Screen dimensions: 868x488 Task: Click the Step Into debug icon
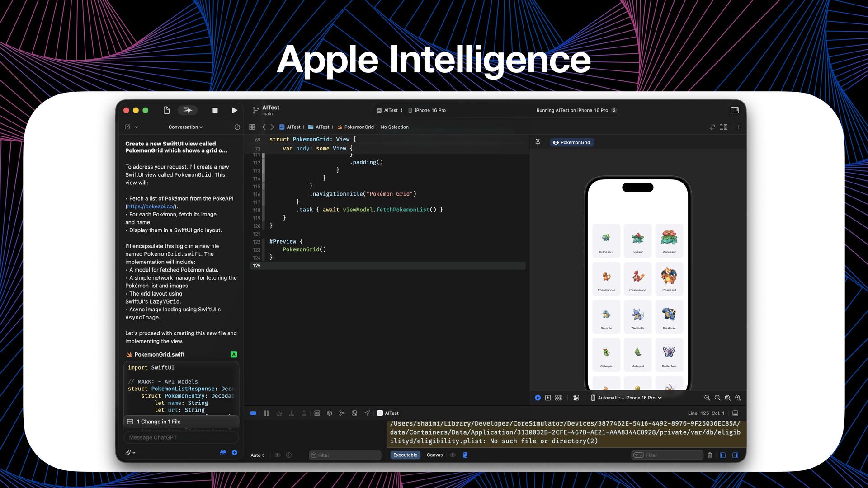click(x=292, y=413)
